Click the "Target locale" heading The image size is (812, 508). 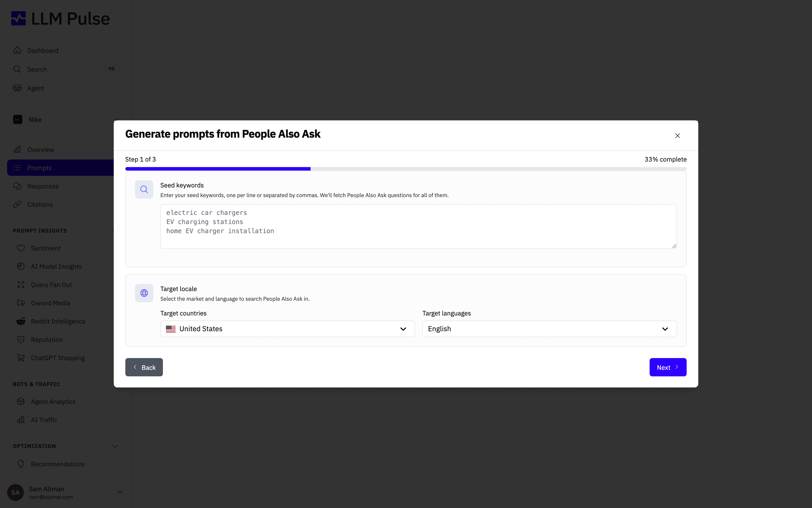click(x=178, y=289)
